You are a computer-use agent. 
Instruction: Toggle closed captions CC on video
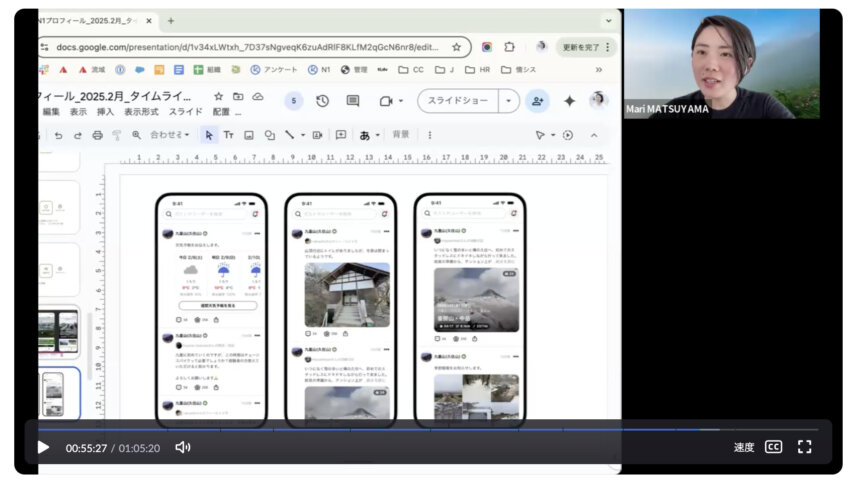tap(773, 447)
